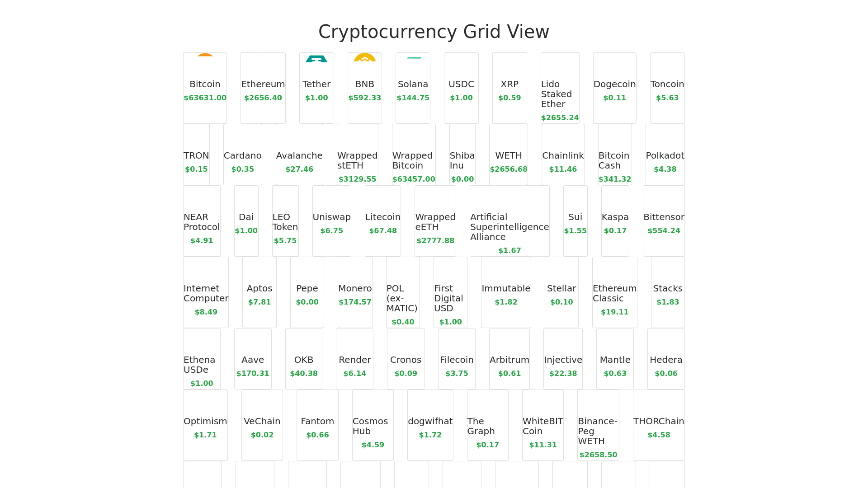The width and height of the screenshot is (868, 488).
Task: Click the Cryptocurrency Grid View heading
Action: click(434, 32)
